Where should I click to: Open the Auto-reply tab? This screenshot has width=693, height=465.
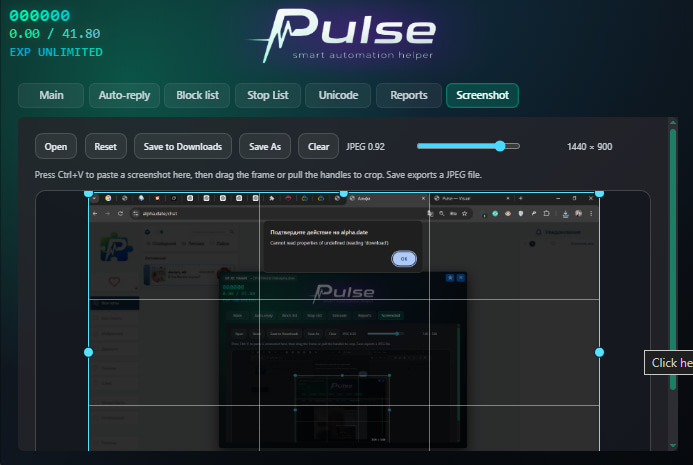124,95
